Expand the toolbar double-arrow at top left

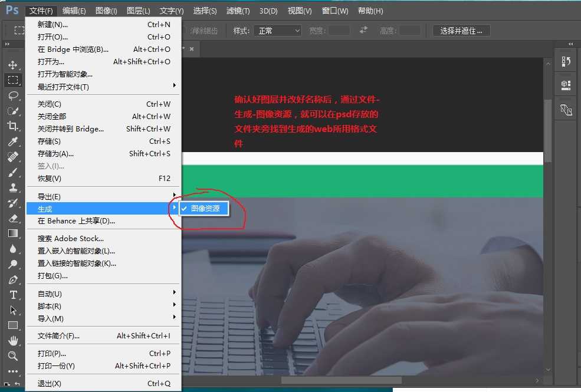pos(7,44)
